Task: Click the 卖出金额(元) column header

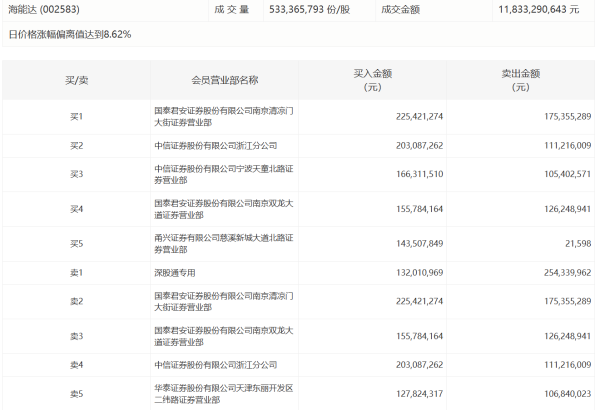Action: [x=521, y=80]
